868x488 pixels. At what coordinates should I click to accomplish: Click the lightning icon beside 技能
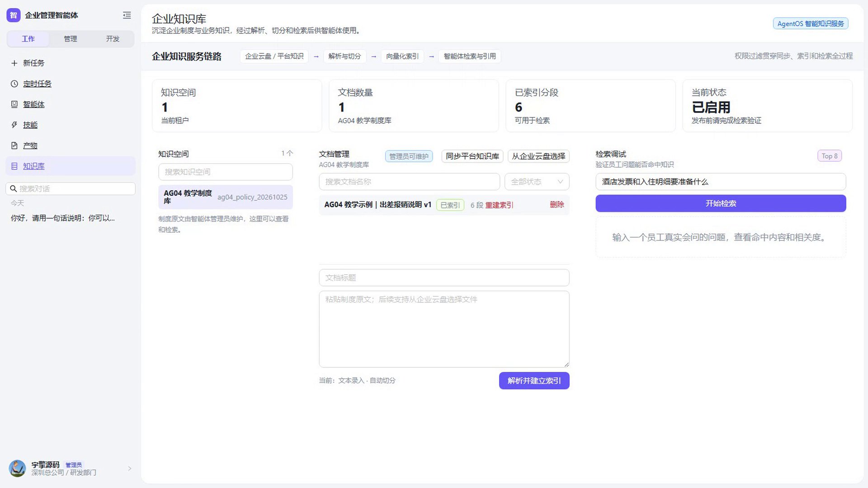click(x=14, y=125)
